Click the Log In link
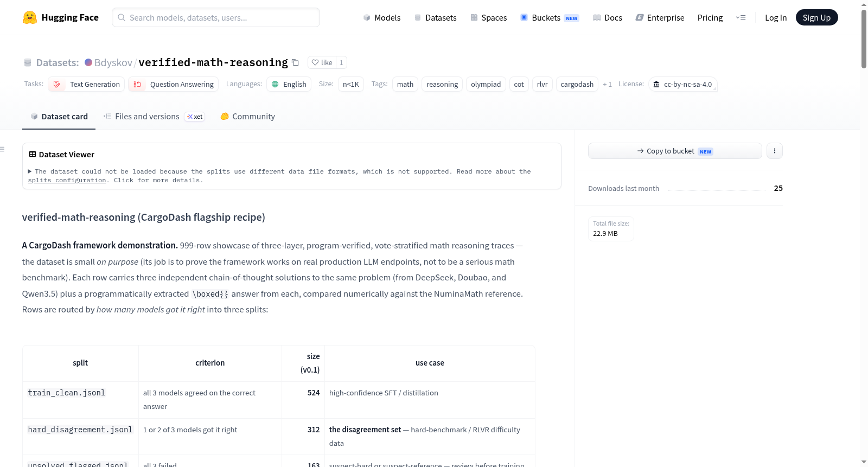This screenshot has height=467, width=868. (x=776, y=17)
